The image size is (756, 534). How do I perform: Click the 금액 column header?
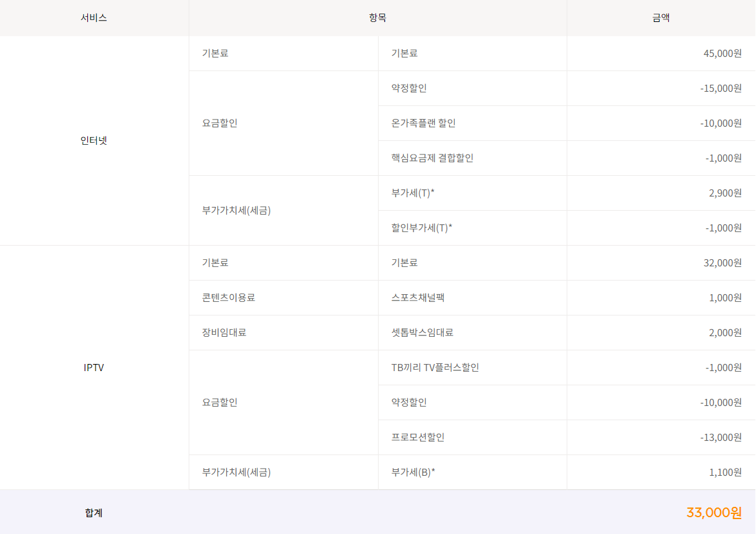coord(660,18)
